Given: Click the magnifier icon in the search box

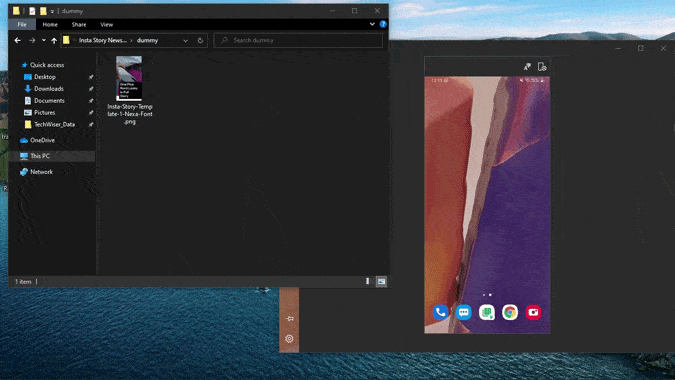Looking at the screenshot, I should pyautogui.click(x=224, y=40).
